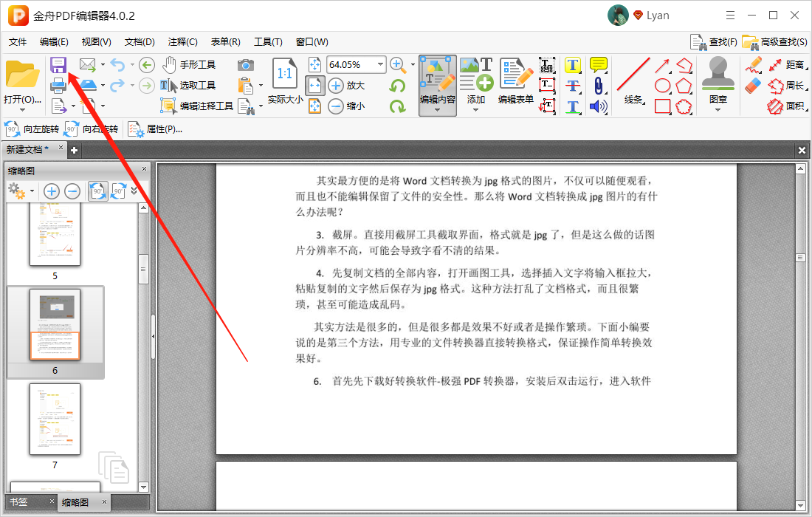Choose the strikethrough text tool

(573, 86)
